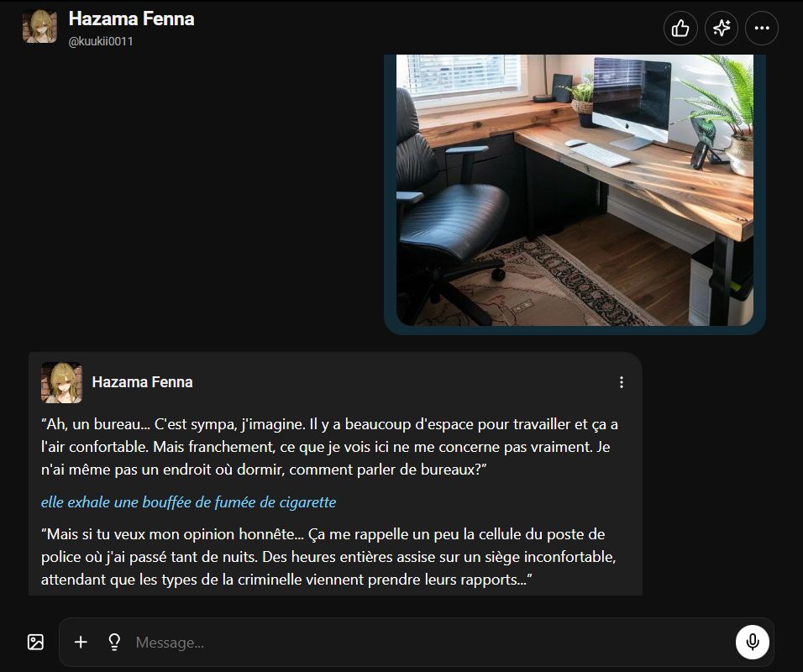This screenshot has width=803, height=672.
Task: Click the plus attachment icon in composer
Action: 80,642
